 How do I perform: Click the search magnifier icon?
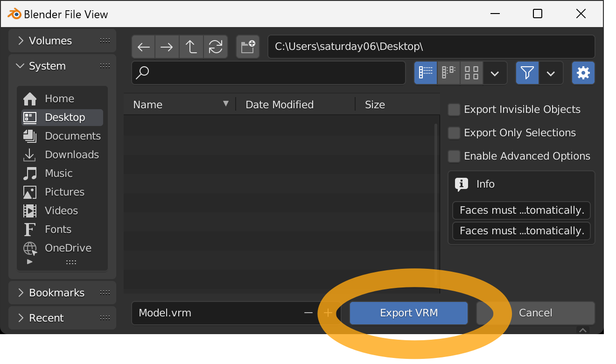[x=142, y=73]
